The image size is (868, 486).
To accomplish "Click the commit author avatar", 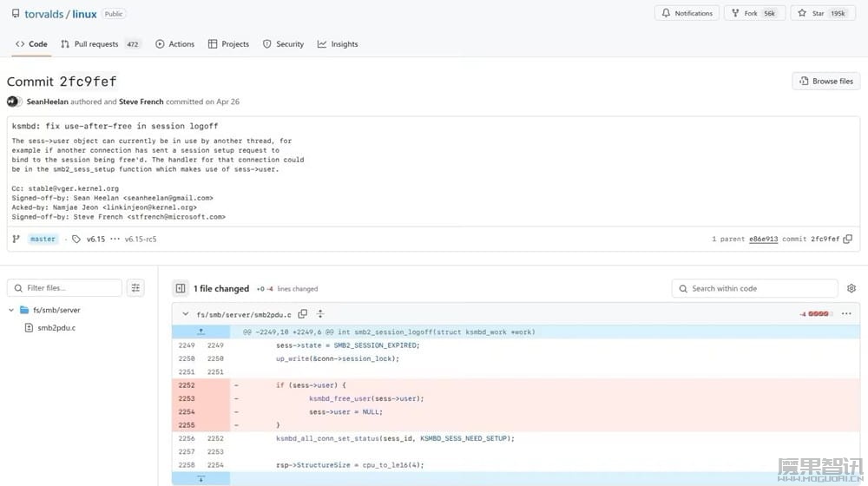I will point(15,102).
